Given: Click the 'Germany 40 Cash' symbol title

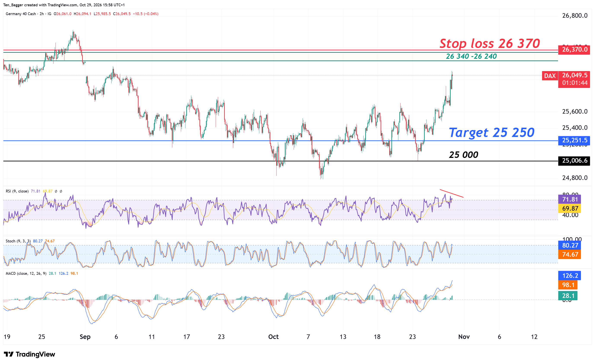Looking at the screenshot, I should (21, 14).
